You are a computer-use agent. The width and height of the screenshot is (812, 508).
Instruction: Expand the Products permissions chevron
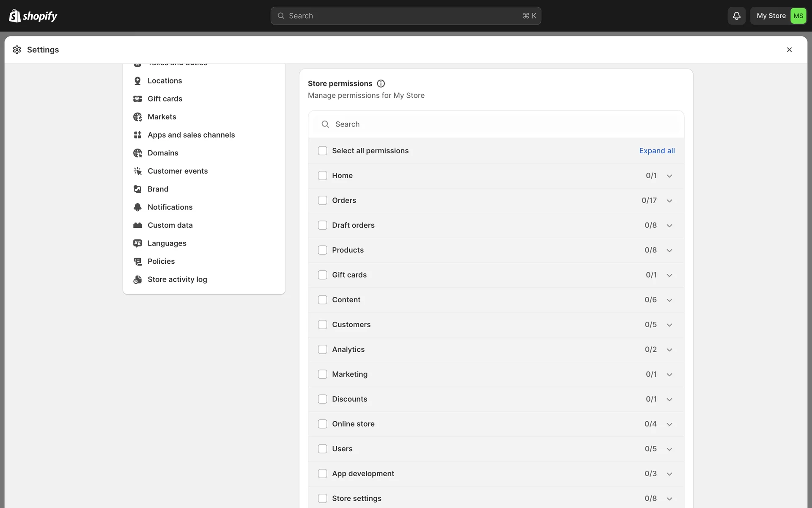coord(669,250)
